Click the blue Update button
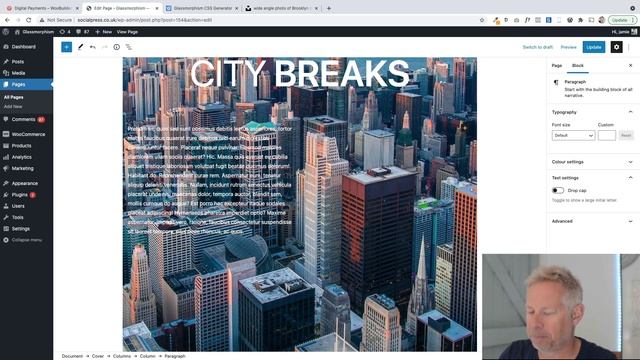The height and width of the screenshot is (360, 640). pos(594,47)
